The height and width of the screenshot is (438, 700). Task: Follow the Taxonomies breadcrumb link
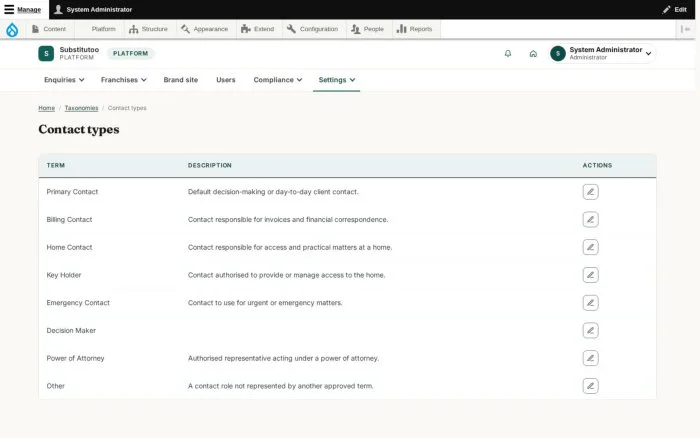pos(81,108)
